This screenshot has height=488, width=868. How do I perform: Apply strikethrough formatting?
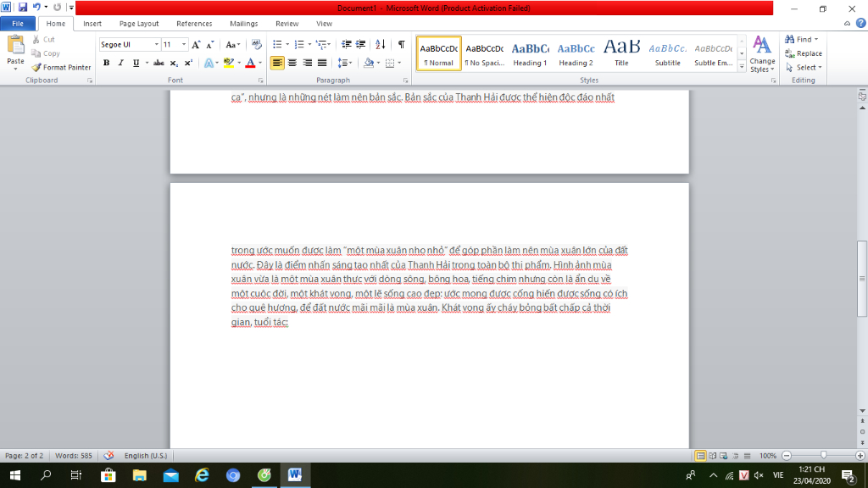[159, 63]
